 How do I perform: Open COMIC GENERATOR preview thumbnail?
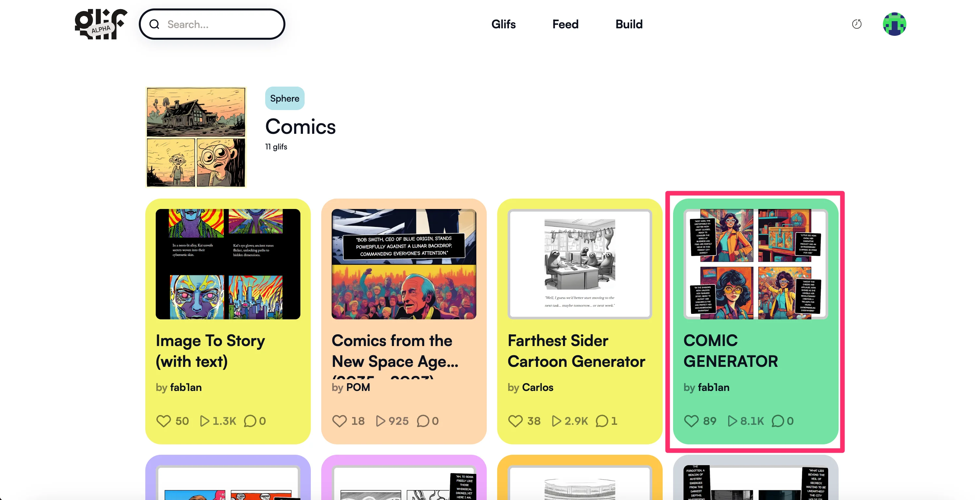coord(755,264)
